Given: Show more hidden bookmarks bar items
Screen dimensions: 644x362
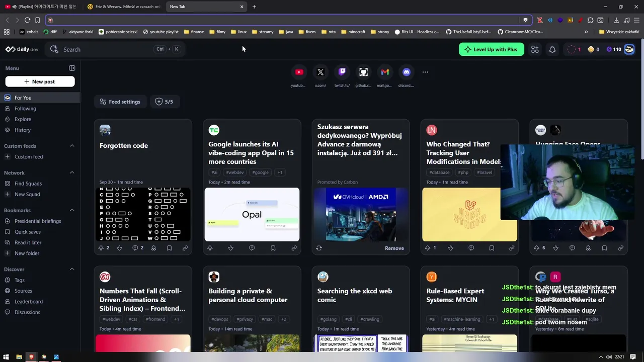Looking at the screenshot, I should point(586,32).
